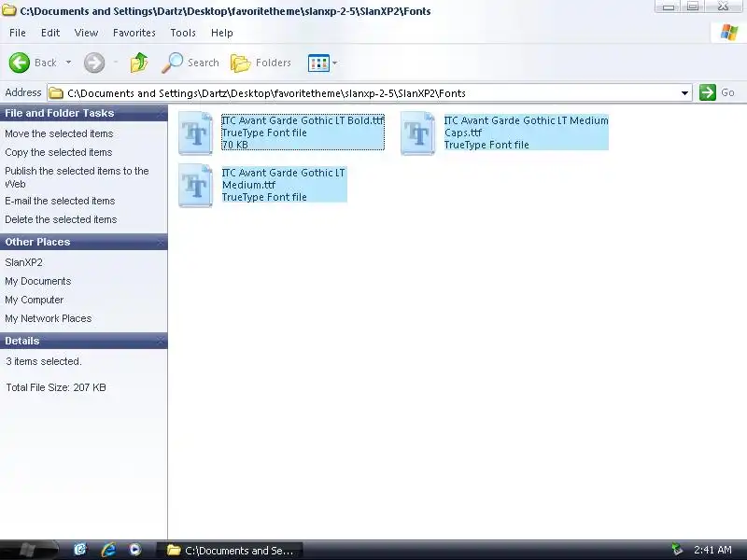Click the ITC Avant Garde Gothic LT Bold.ttf name
The image size is (747, 560).
point(303,120)
